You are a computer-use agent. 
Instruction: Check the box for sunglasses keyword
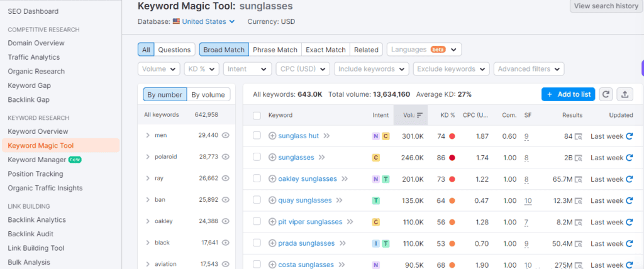coord(257,157)
